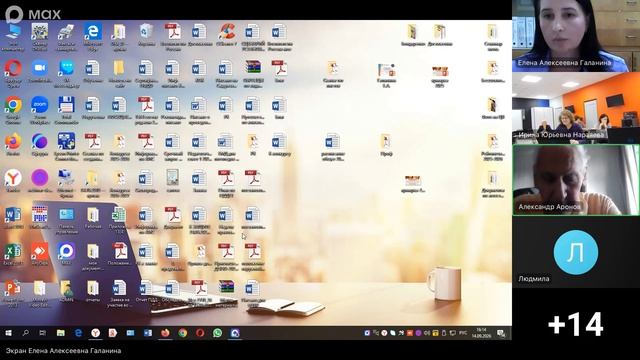Open the Recycle Bin on the desktop
The height and width of the screenshot is (360, 640).
point(146,35)
